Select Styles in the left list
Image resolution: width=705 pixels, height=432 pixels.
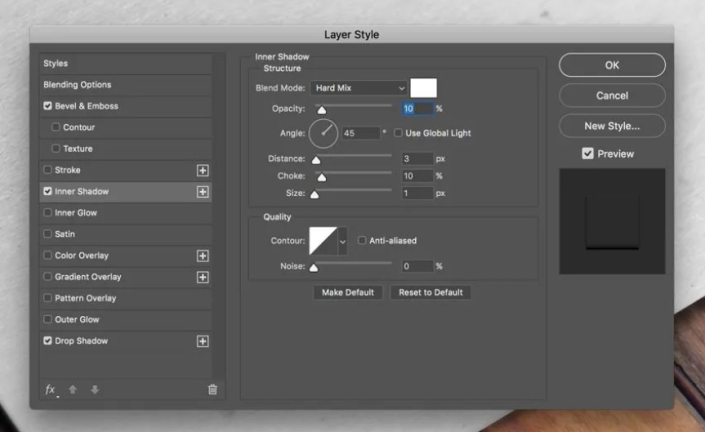point(126,63)
